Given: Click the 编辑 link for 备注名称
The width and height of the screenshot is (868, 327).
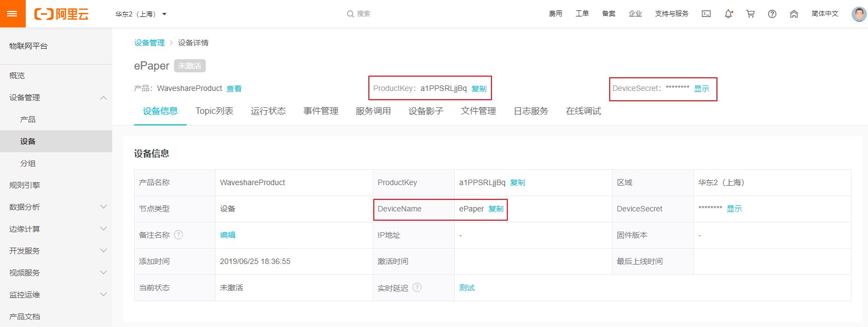Looking at the screenshot, I should coord(228,235).
